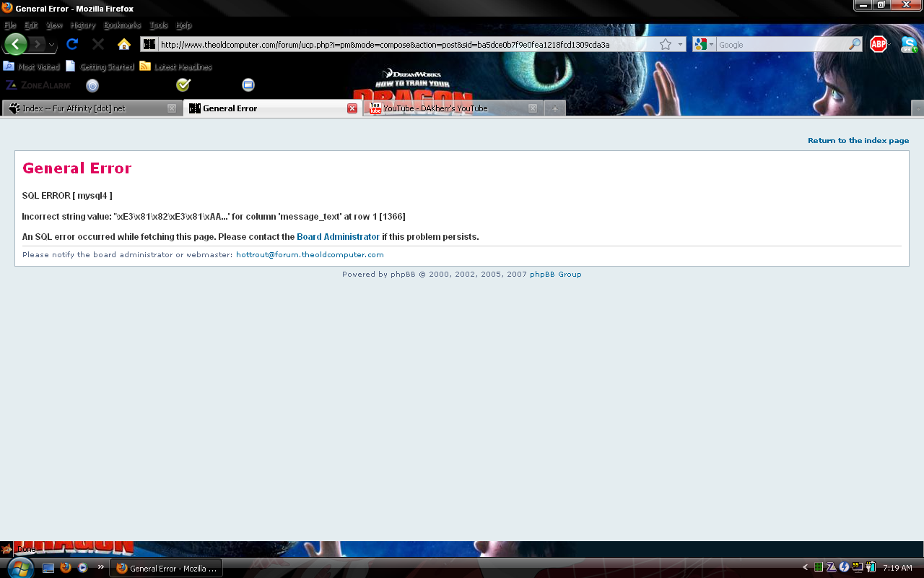
Task: Open the back/forward history dropdown arrow
Action: click(x=52, y=45)
